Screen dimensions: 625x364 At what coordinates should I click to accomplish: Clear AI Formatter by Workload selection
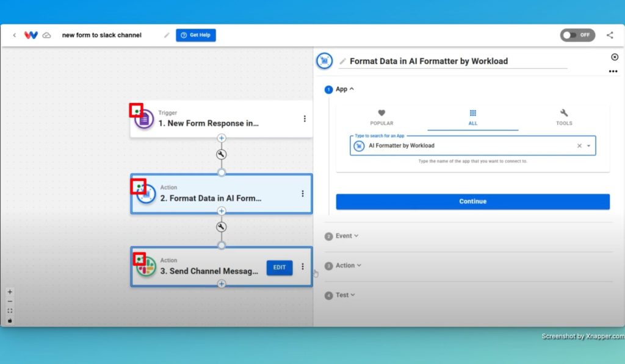click(x=580, y=146)
